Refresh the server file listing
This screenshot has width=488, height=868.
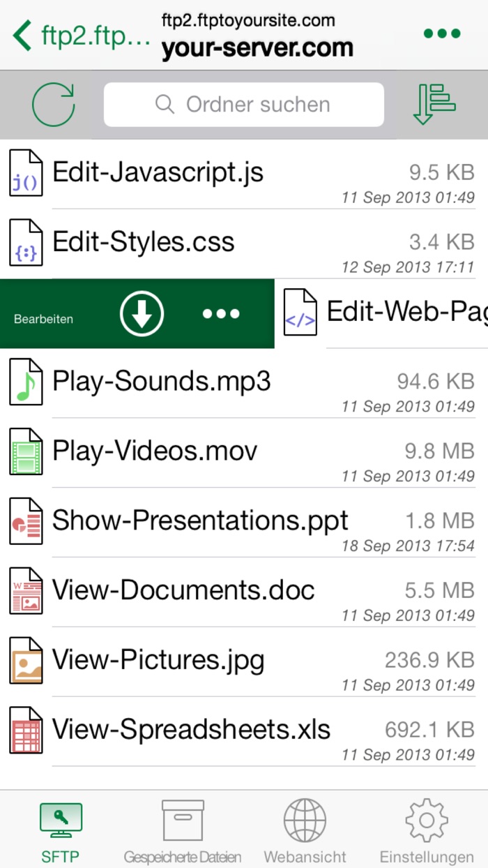tap(53, 103)
